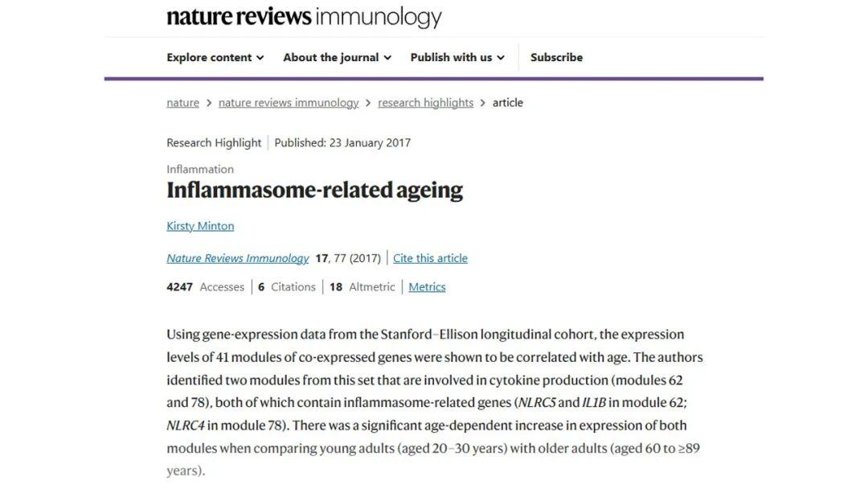The height and width of the screenshot is (489, 868).
Task: Click the Inflammasome-related ageing headline
Action: pos(314,191)
